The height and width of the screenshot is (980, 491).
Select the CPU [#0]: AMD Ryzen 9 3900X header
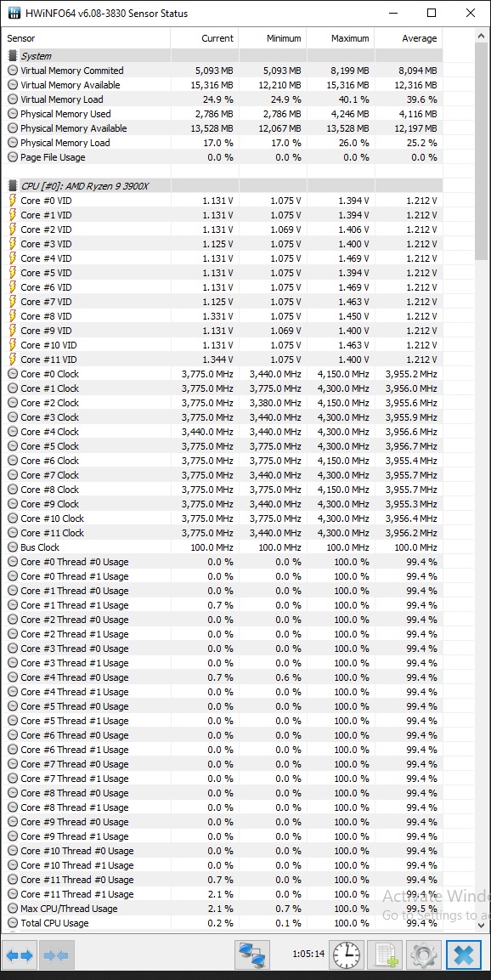[x=223, y=186]
